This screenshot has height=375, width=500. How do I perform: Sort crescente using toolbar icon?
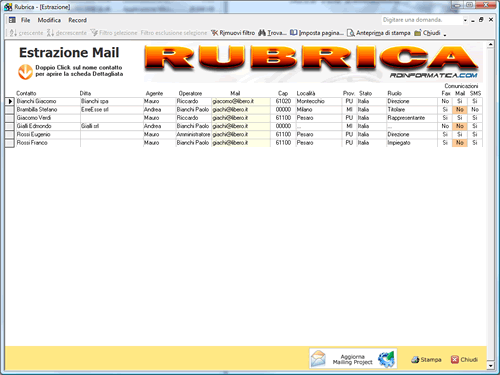(26, 33)
